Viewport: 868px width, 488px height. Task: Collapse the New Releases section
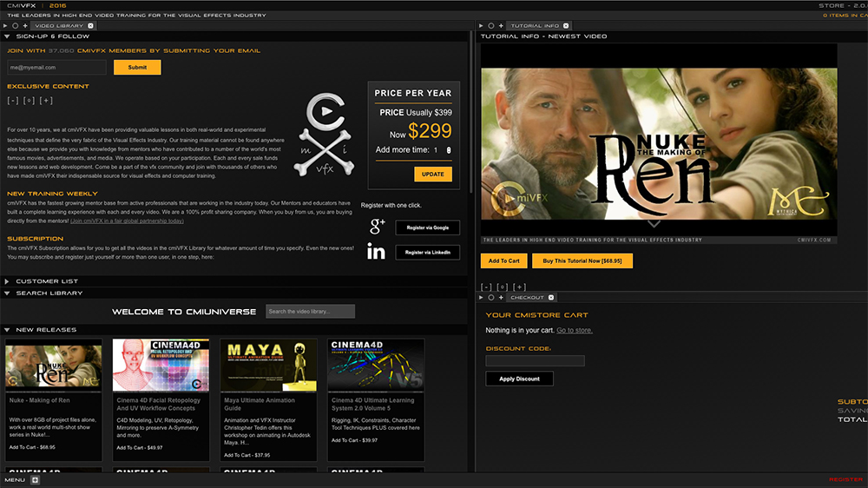click(7, 330)
